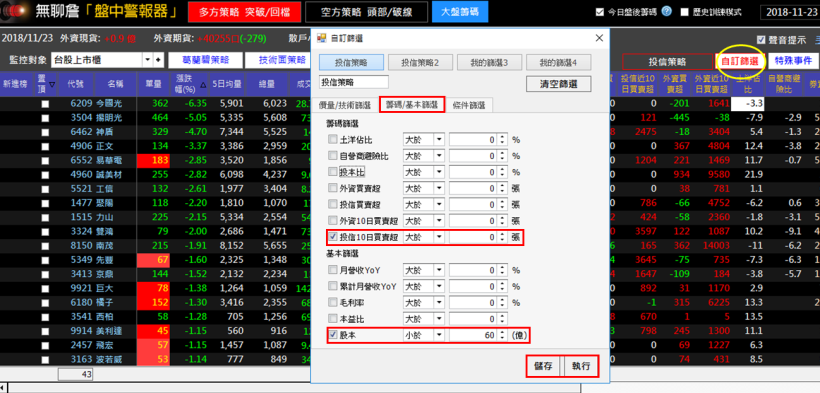Click the 自訂篩選 button in main window
This screenshot has height=393, width=820.
click(739, 61)
